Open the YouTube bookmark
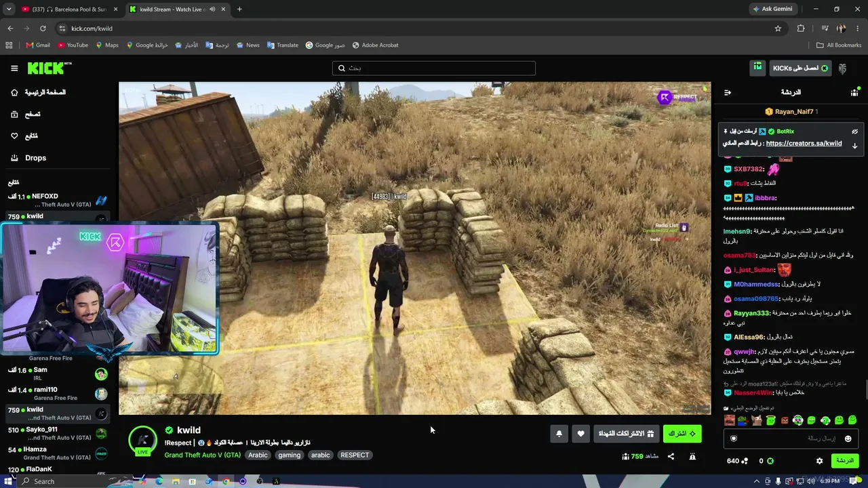 (73, 45)
